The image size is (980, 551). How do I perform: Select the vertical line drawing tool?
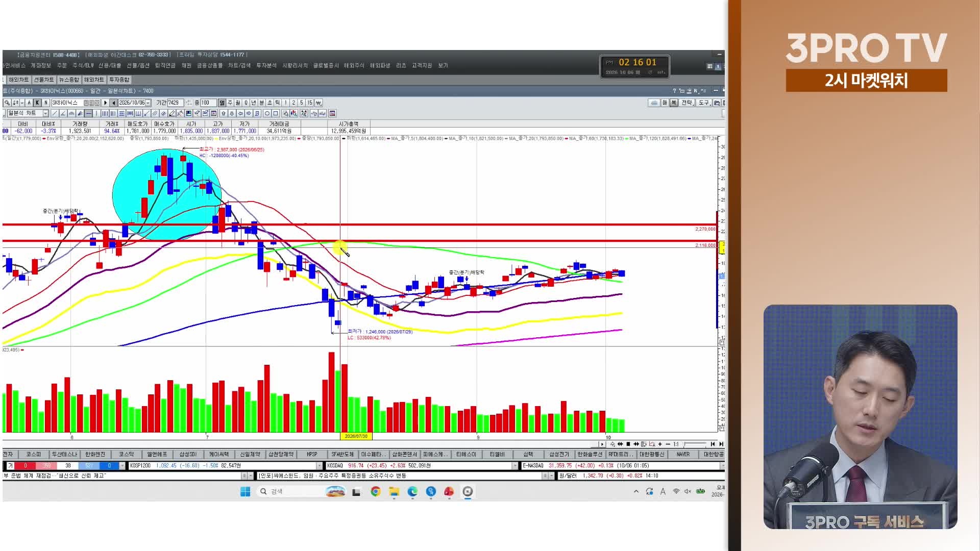[96, 113]
